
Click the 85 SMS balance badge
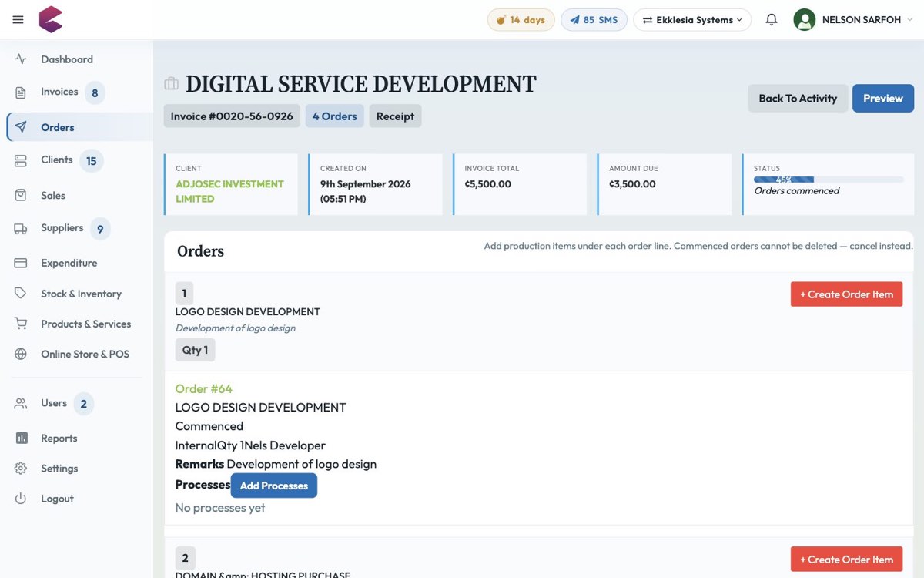tap(594, 20)
